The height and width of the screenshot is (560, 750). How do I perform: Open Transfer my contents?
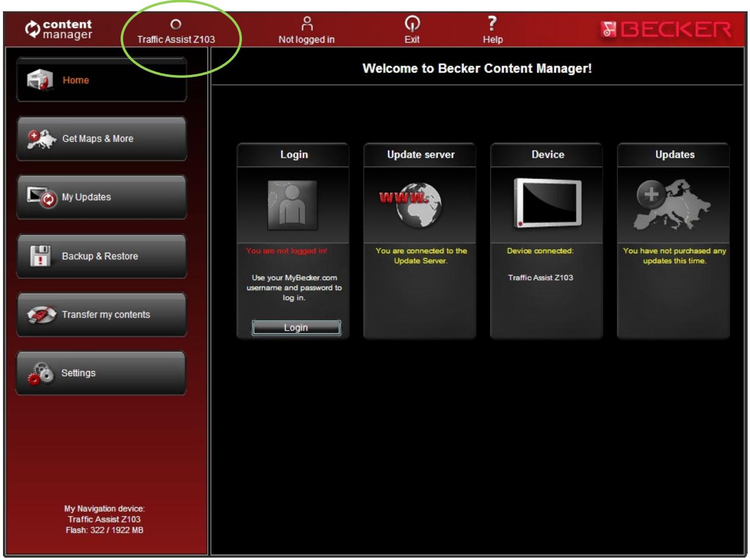pyautogui.click(x=101, y=314)
